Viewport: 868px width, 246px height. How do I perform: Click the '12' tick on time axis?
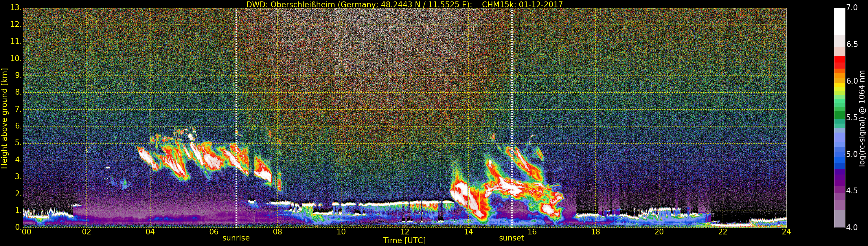405,232
